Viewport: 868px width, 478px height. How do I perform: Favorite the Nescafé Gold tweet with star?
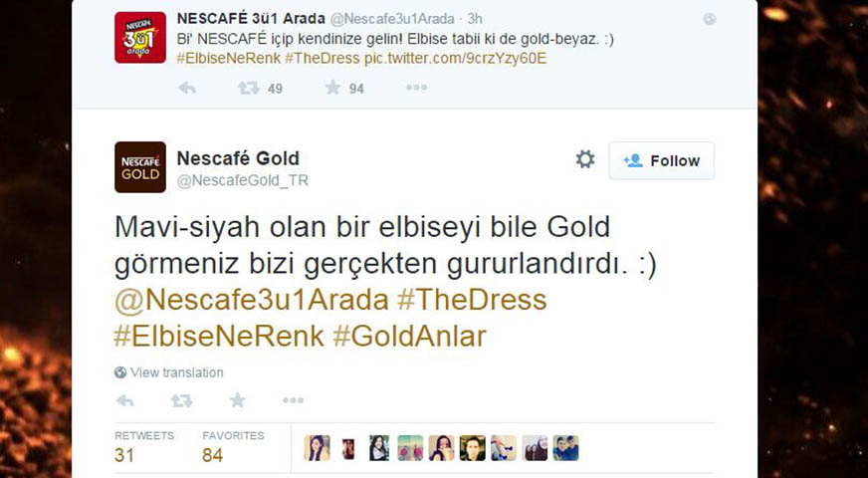tap(238, 400)
